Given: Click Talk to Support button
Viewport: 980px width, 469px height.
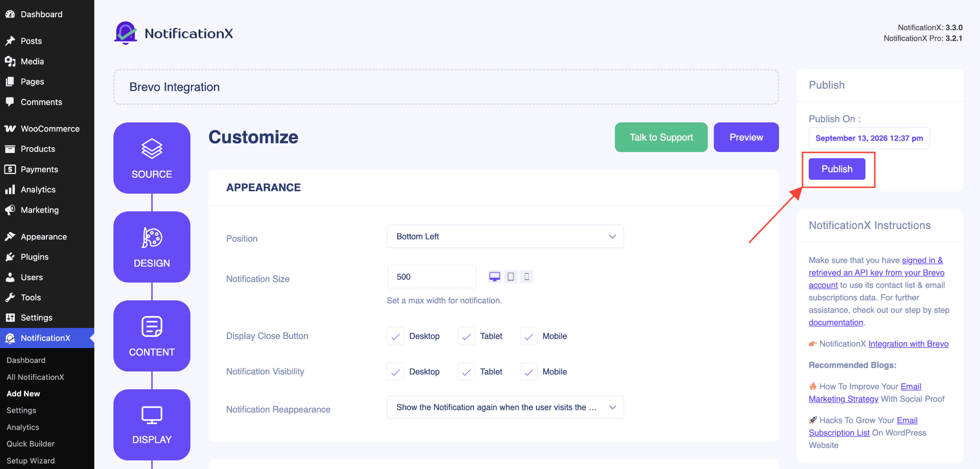Looking at the screenshot, I should pos(661,137).
